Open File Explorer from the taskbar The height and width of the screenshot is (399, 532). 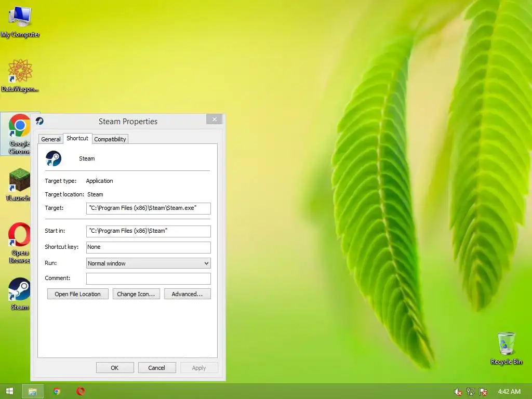33,391
